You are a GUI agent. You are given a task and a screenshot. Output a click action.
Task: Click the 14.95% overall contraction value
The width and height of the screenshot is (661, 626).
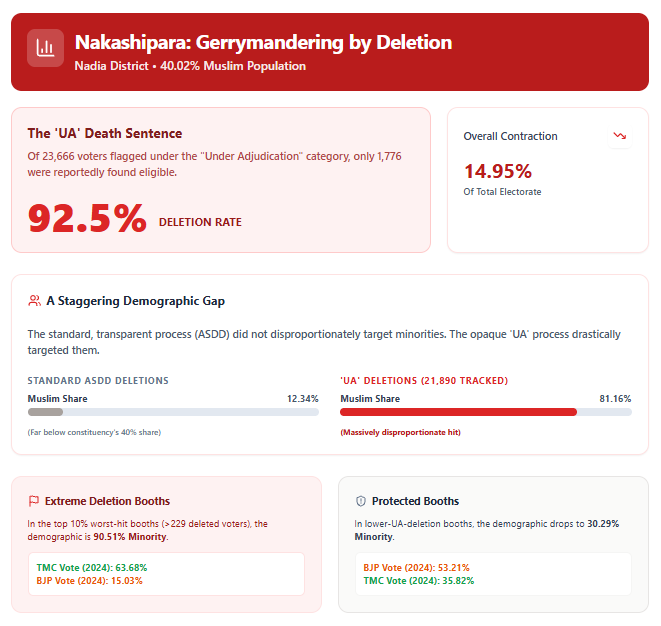click(497, 171)
